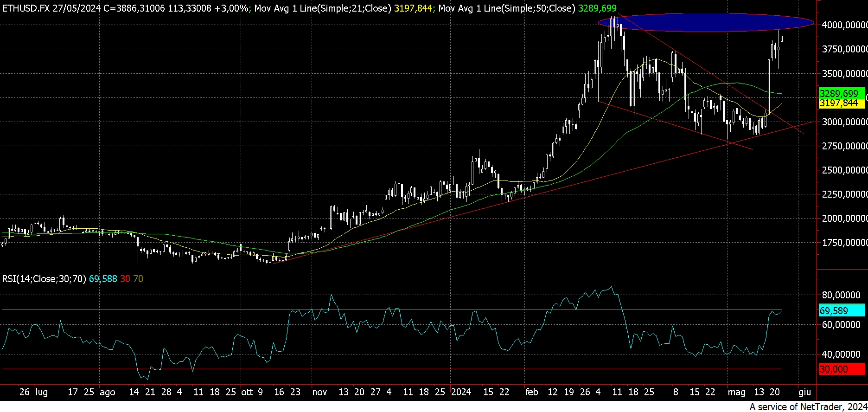Click the 'mag' month label on time axis
Screen dimensions: 868x412
[x=736, y=393]
